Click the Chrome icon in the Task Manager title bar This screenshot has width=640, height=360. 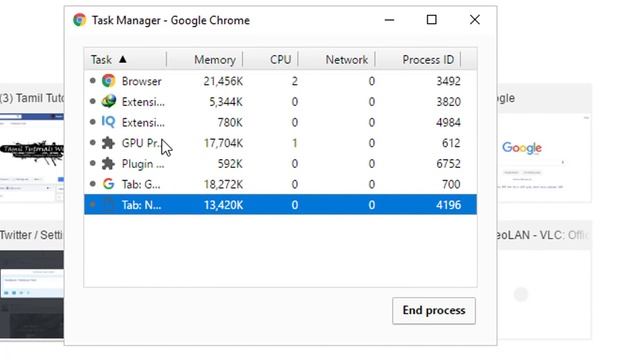coord(80,20)
